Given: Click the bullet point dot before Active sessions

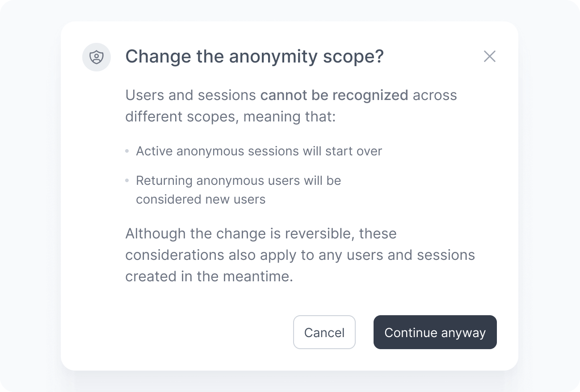Looking at the screenshot, I should click(126, 151).
